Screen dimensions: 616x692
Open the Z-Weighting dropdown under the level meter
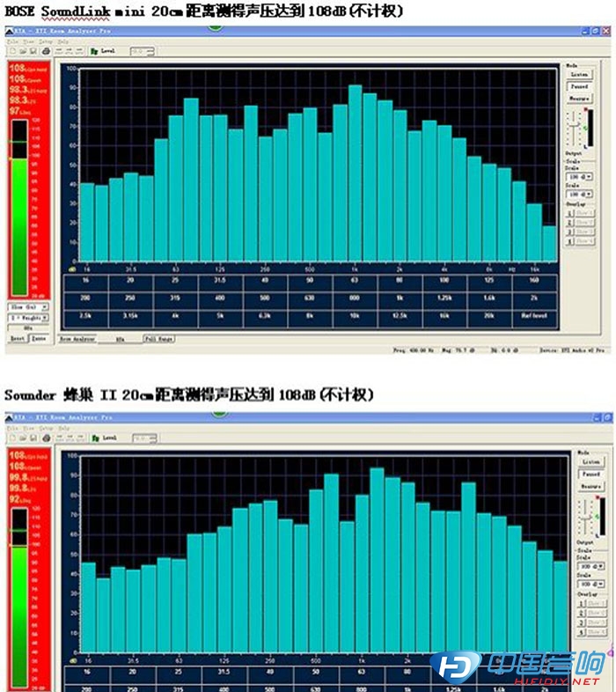click(x=26, y=317)
